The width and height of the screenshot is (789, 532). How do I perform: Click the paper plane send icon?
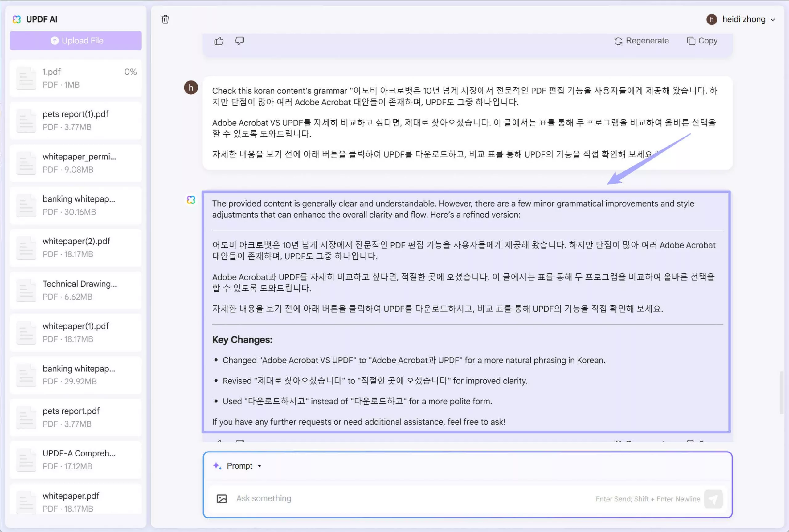click(713, 498)
